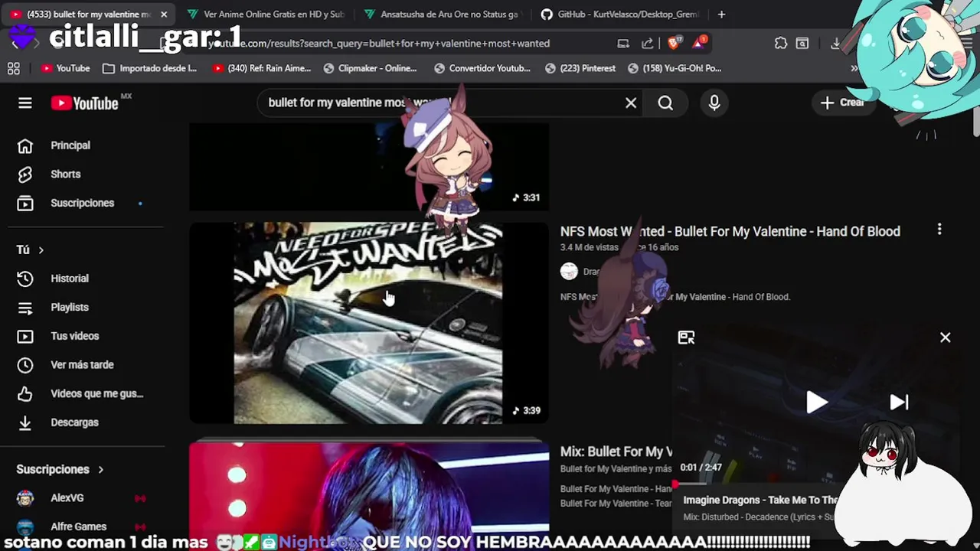Expand the Tú section chevron
980x551 pixels.
pyautogui.click(x=41, y=249)
